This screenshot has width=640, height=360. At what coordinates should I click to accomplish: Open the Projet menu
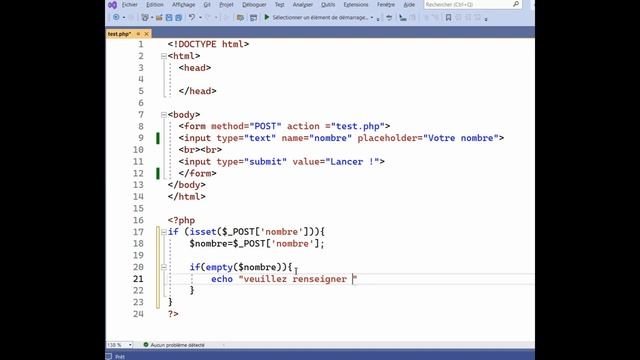(227, 5)
